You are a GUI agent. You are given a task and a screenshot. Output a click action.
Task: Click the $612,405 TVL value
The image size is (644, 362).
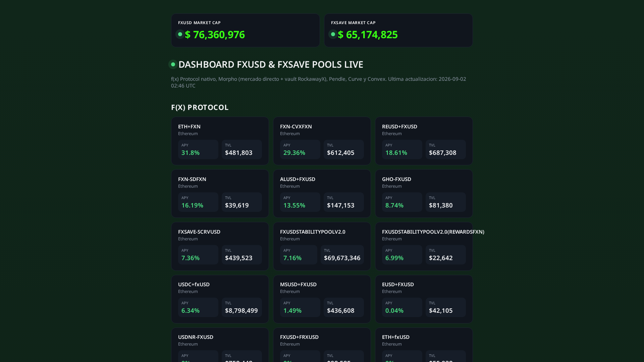tap(341, 153)
